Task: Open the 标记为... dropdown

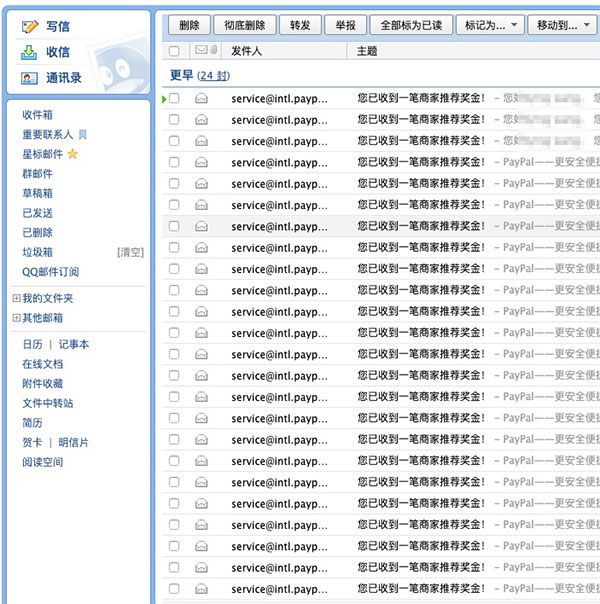Action: click(x=490, y=25)
